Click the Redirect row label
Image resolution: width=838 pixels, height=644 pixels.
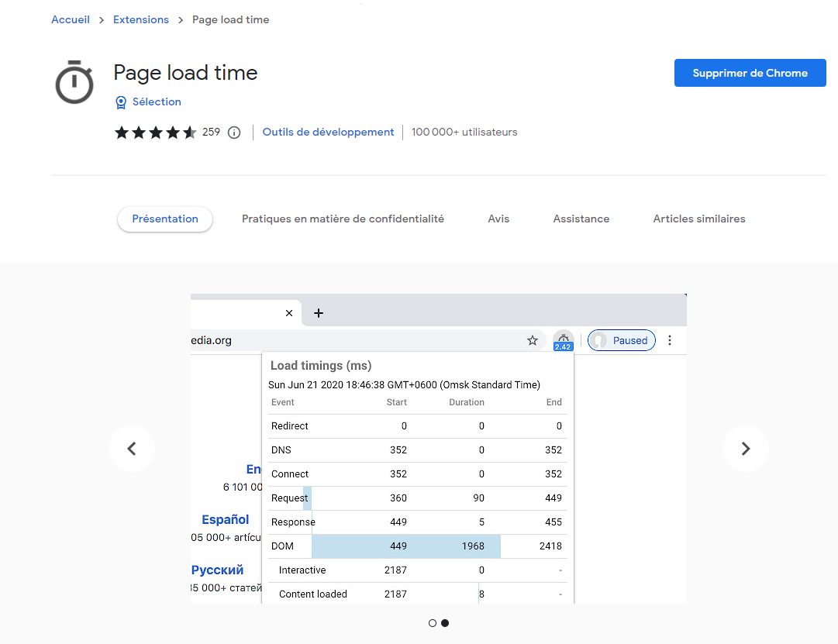click(x=290, y=426)
